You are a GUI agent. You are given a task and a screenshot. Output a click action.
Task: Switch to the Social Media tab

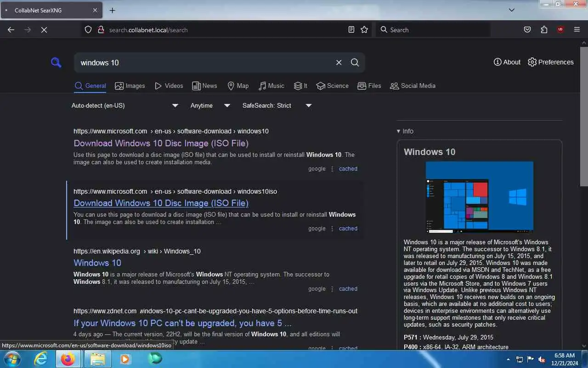413,86
